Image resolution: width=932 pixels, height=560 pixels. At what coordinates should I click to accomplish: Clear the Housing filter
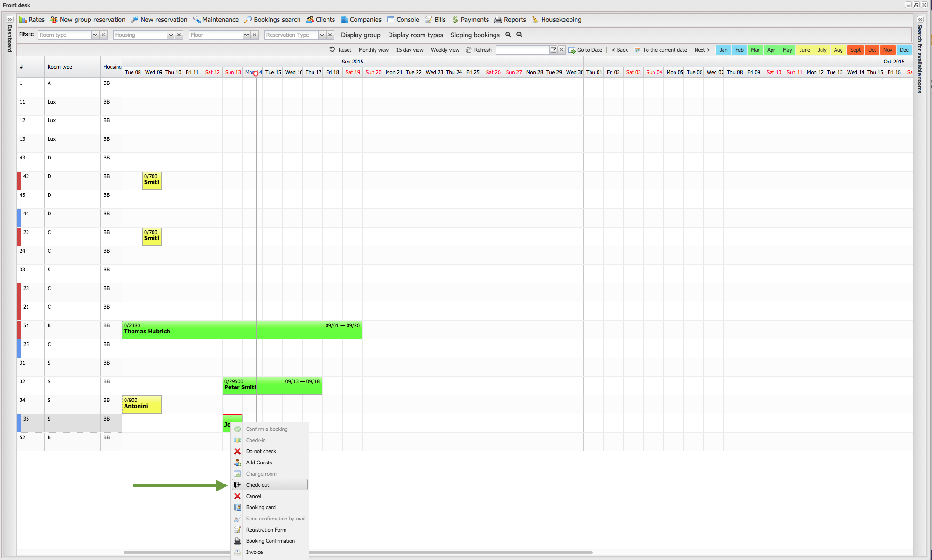[x=179, y=35]
